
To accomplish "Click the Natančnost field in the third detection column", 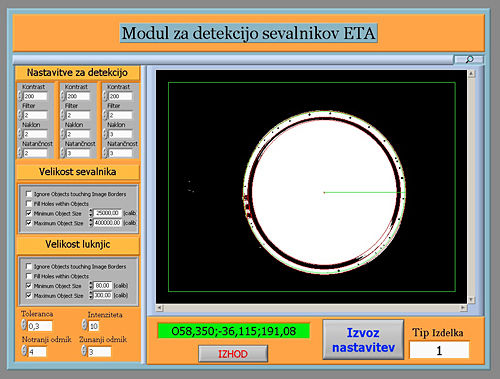I will (120, 153).
